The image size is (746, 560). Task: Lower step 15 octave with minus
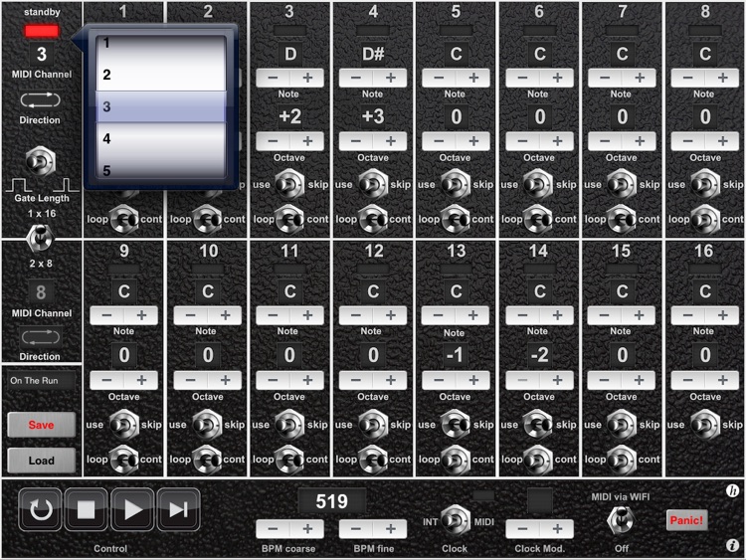click(x=604, y=380)
